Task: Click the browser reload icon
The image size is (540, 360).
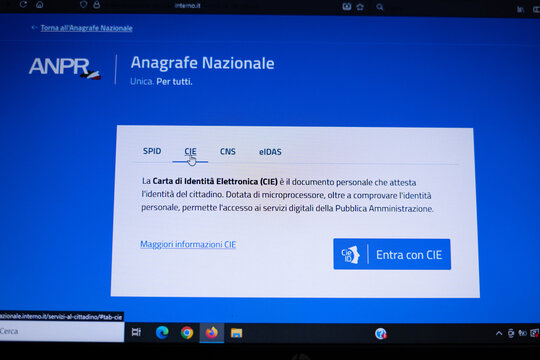Action: [23, 4]
